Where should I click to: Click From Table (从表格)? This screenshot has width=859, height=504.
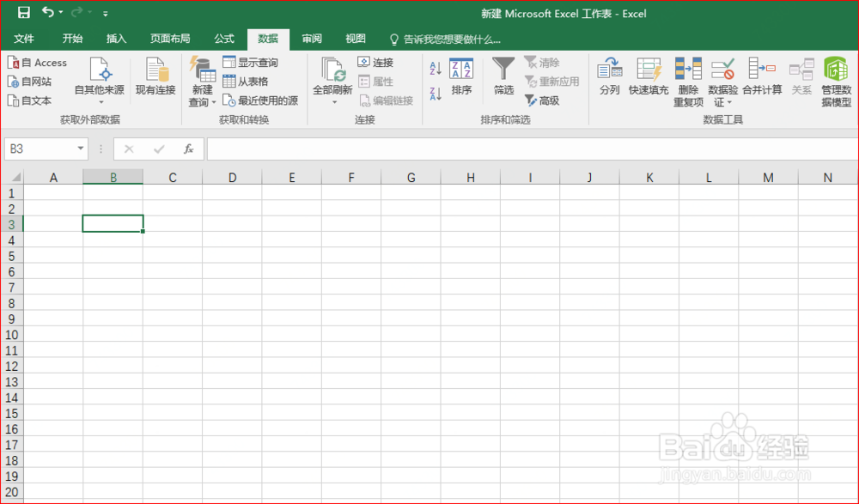246,82
